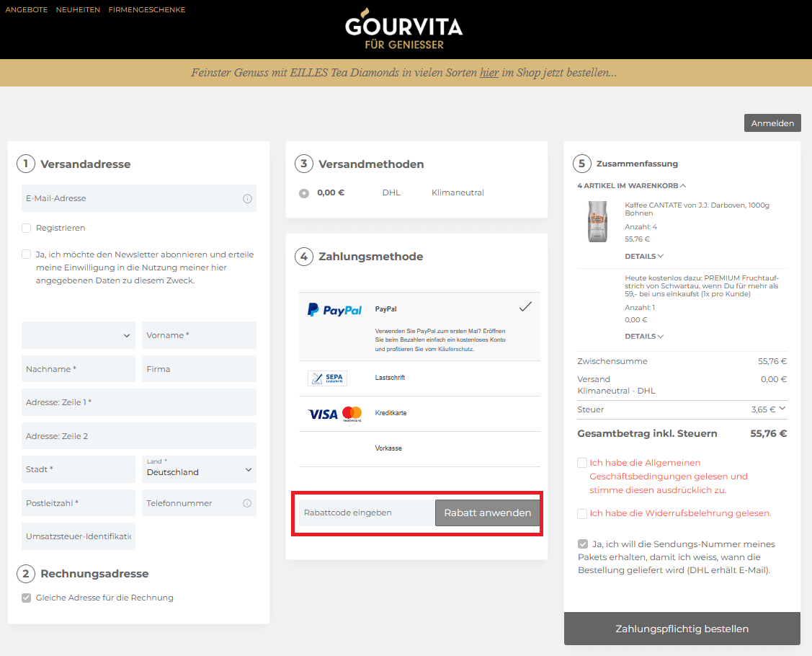This screenshot has width=812, height=656.
Task: Click the Rabatt anwenden button
Action: 487,513
